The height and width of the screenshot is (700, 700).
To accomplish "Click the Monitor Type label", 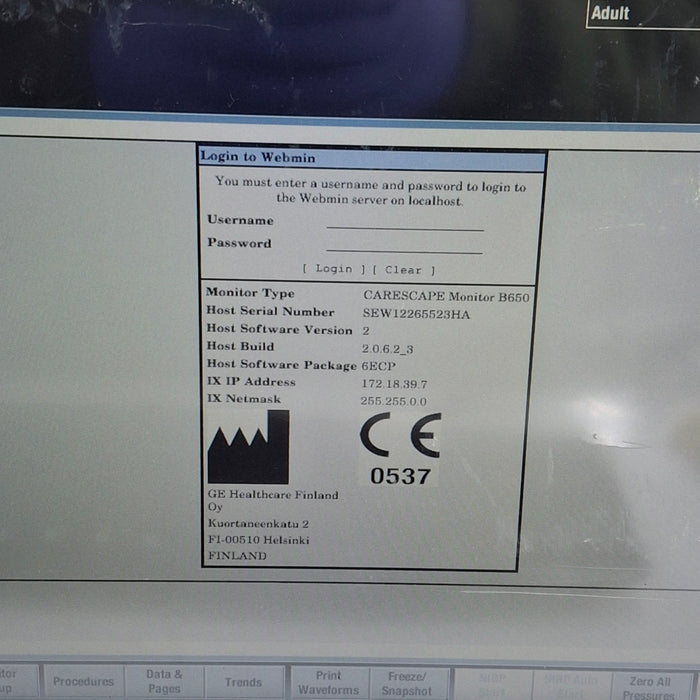I will [250, 293].
